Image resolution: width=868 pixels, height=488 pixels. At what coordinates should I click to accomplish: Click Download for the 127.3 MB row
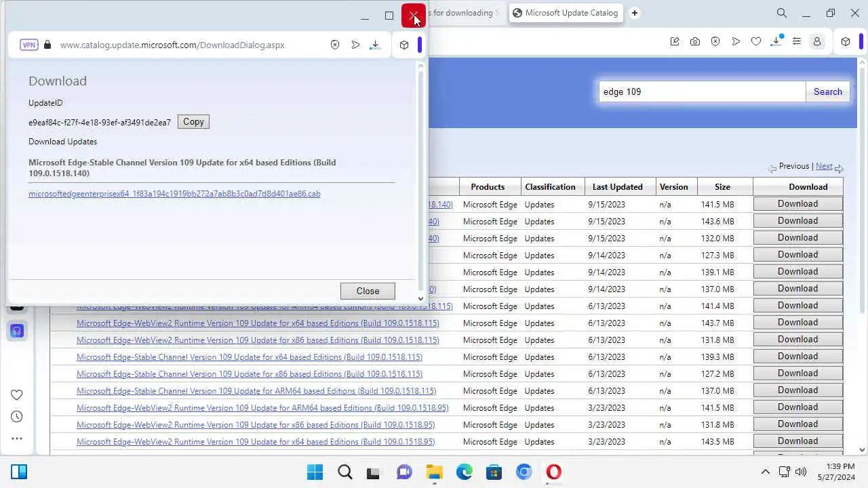797,255
